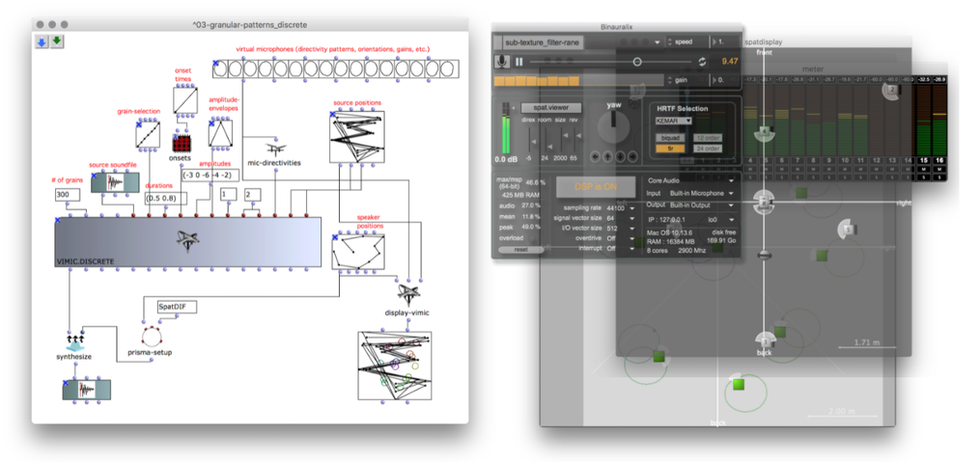
Task: Click the SpatDIF text box
Action: 177,307
